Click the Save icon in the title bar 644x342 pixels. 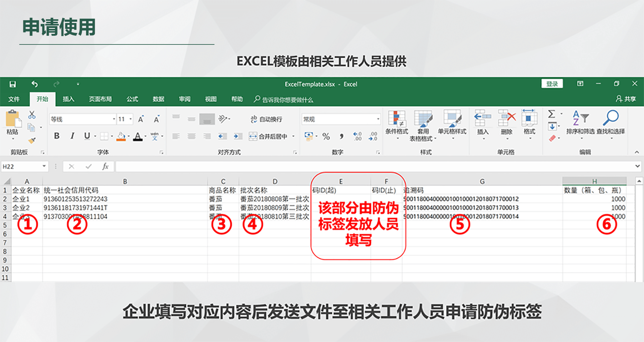[x=13, y=84]
